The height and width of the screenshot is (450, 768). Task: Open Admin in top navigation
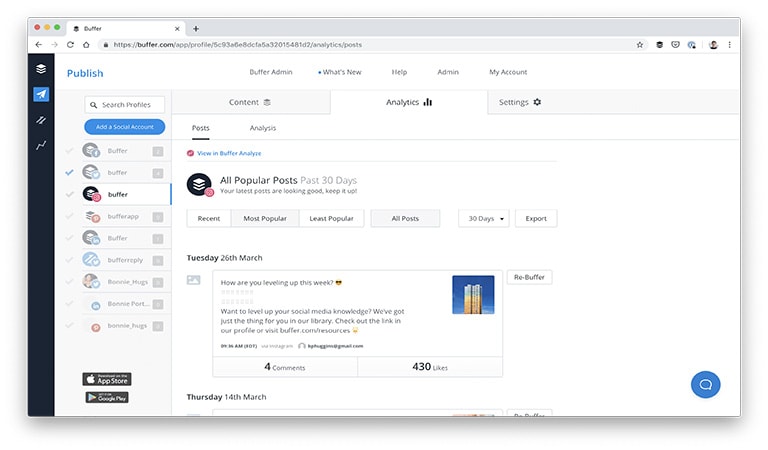pyautogui.click(x=448, y=72)
